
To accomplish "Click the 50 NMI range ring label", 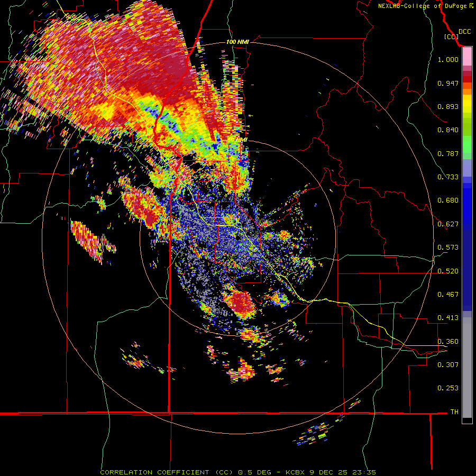I will pyautogui.click(x=237, y=140).
